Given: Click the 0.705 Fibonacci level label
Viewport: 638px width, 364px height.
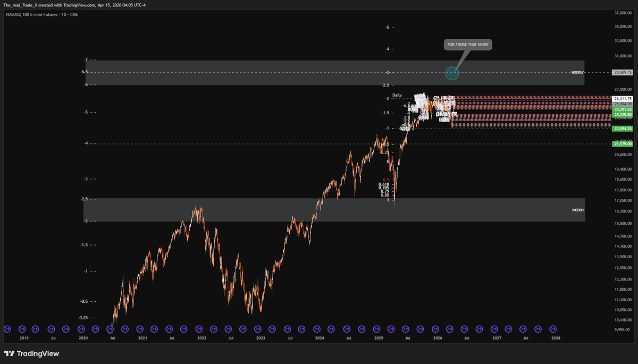Looking at the screenshot, I should coord(384,188).
